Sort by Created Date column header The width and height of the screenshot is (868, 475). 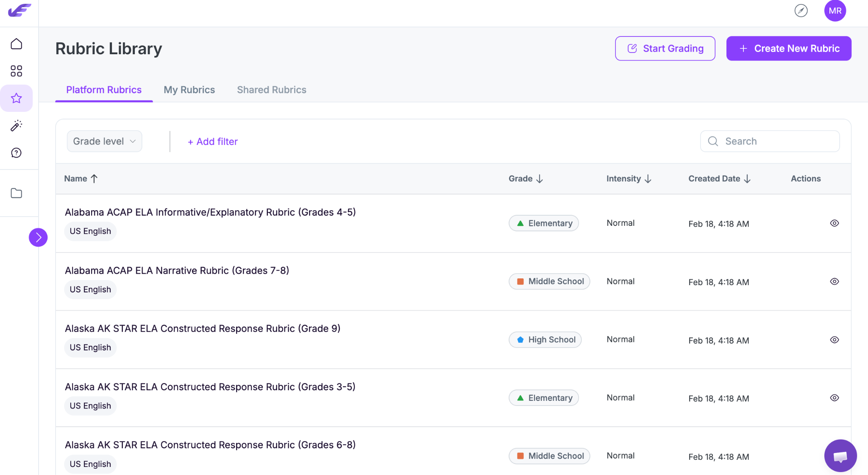(719, 179)
